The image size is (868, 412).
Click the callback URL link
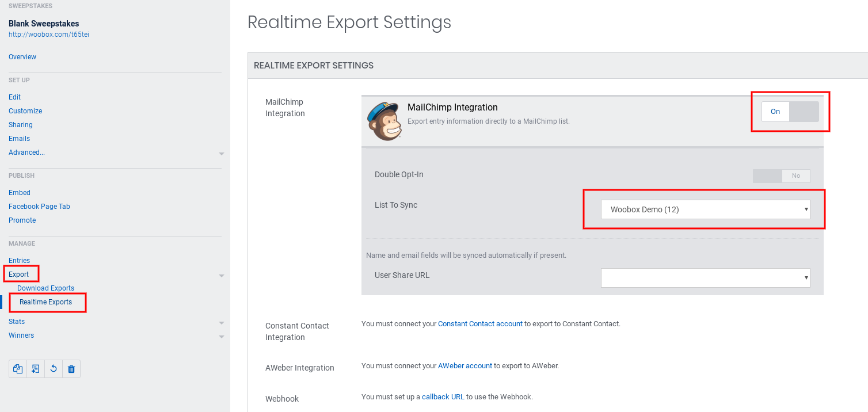tap(443, 396)
